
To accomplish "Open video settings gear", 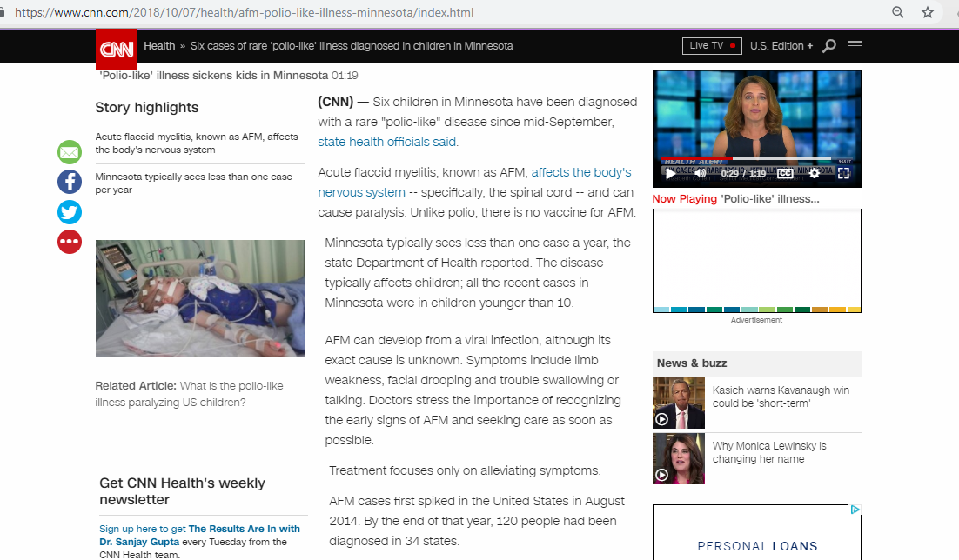I will click(x=814, y=173).
